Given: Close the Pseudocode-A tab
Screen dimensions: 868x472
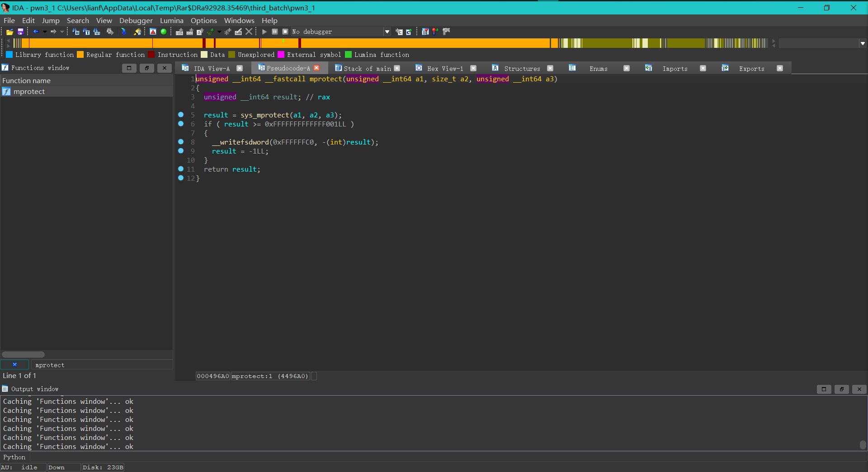Looking at the screenshot, I should [x=317, y=68].
